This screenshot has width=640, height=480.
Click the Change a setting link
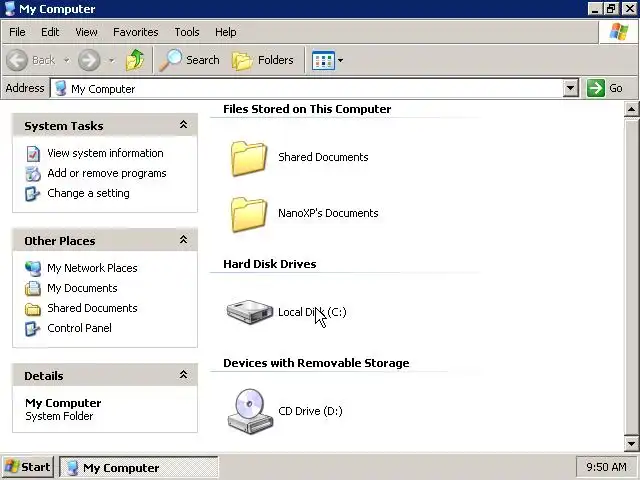click(x=89, y=193)
